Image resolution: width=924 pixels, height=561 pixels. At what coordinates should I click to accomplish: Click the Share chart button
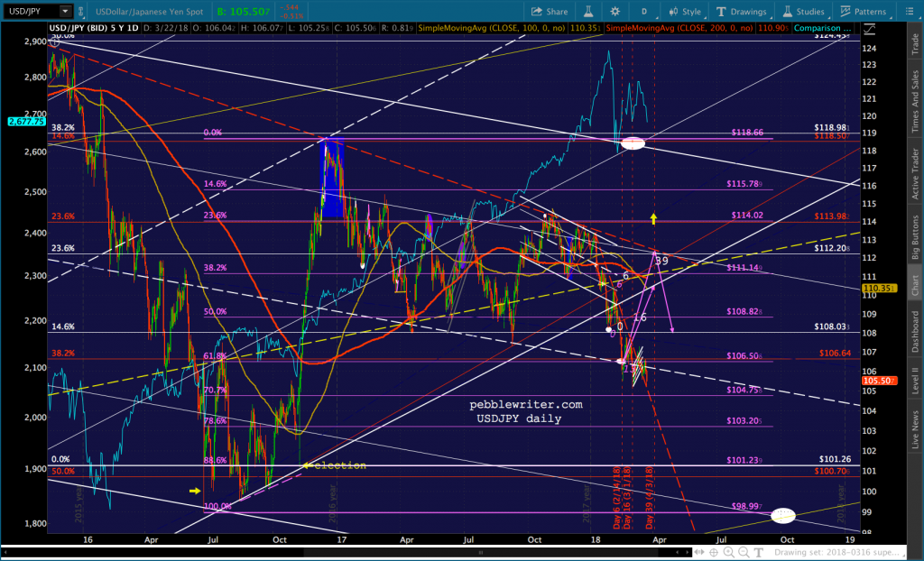pos(550,11)
